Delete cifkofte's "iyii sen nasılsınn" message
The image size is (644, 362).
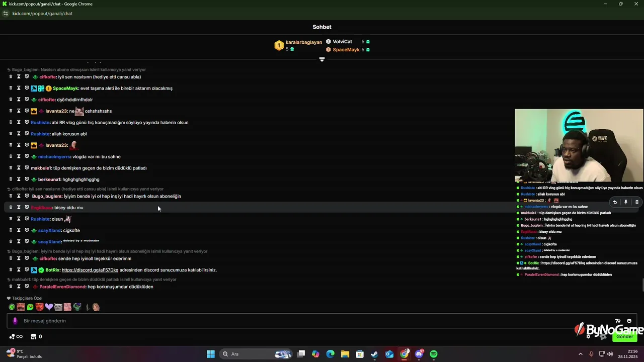pyautogui.click(x=11, y=77)
